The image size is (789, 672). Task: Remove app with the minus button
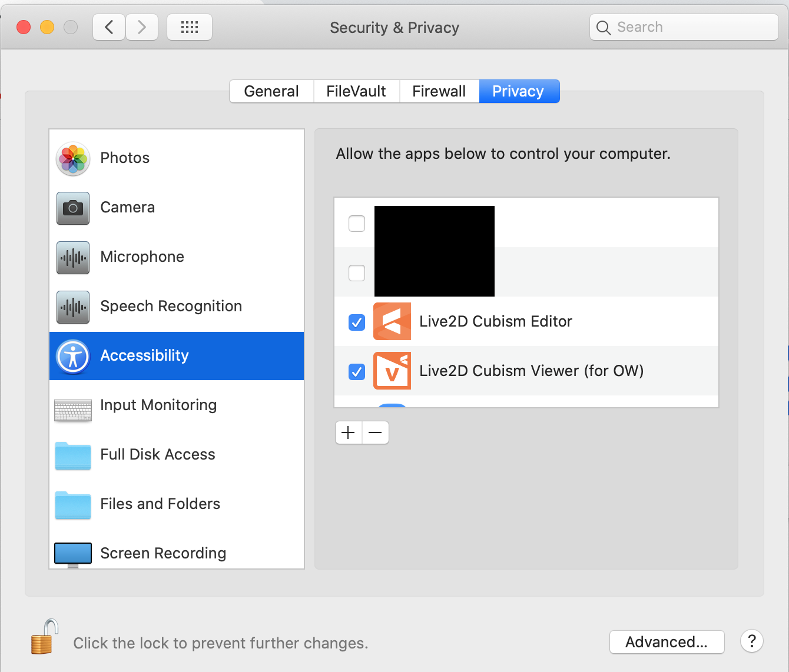coord(376,433)
